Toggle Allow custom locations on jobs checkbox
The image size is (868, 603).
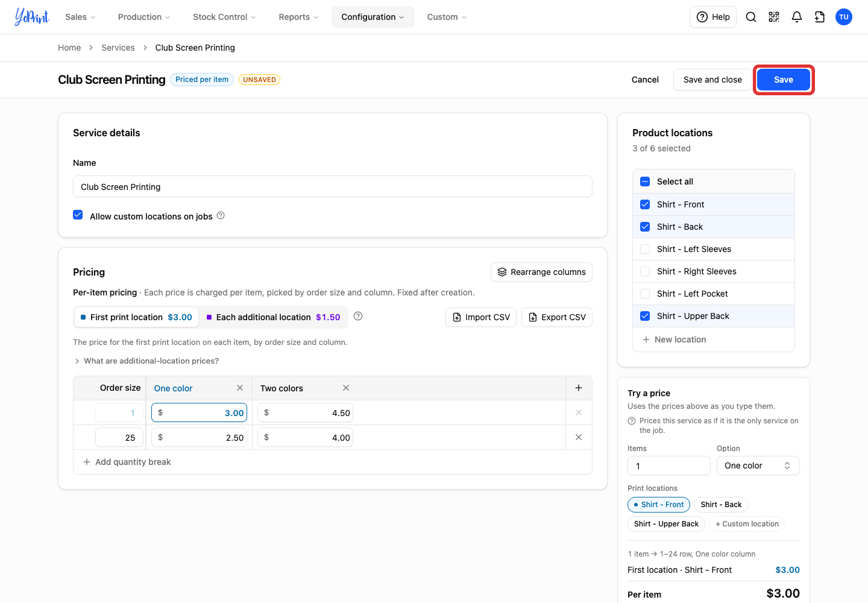(x=78, y=215)
